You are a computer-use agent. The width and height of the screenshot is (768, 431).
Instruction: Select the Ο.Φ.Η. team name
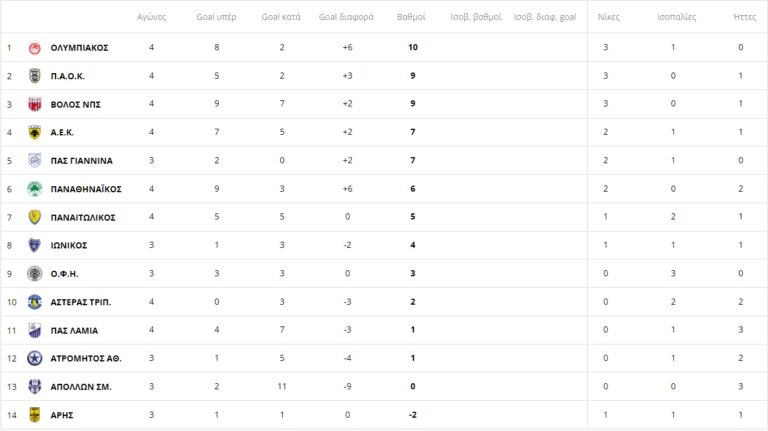click(x=64, y=273)
